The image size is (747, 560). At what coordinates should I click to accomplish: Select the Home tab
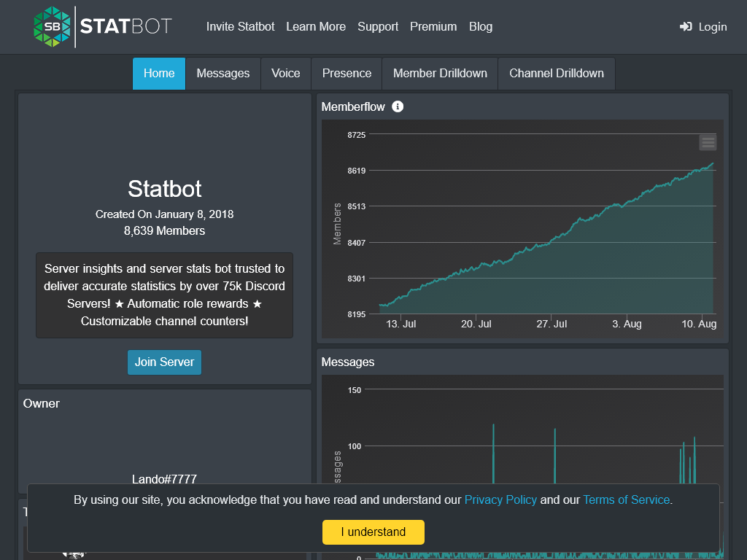tap(158, 73)
